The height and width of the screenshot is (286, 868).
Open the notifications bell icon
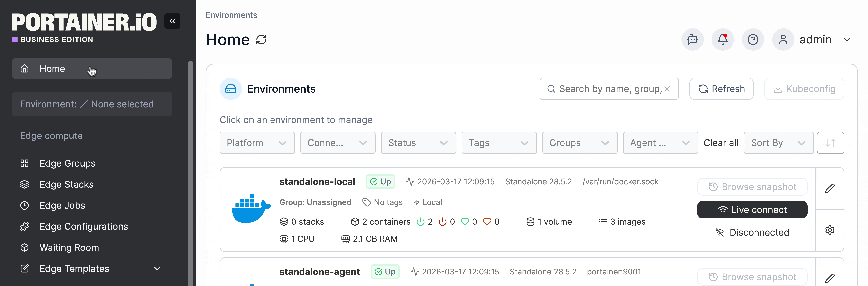coord(722,39)
